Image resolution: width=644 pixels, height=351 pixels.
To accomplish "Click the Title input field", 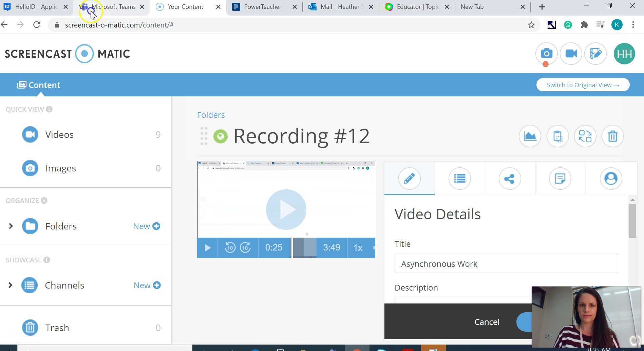I will pyautogui.click(x=506, y=264).
